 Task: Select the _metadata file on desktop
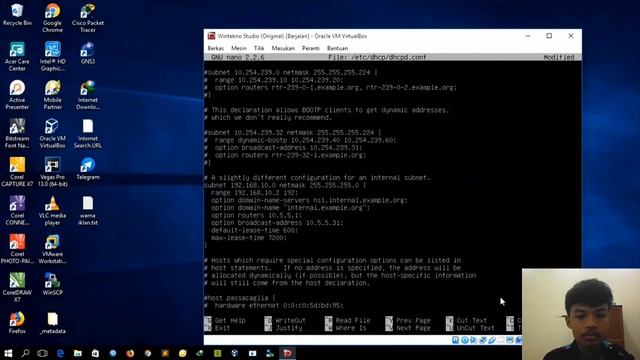point(52,322)
